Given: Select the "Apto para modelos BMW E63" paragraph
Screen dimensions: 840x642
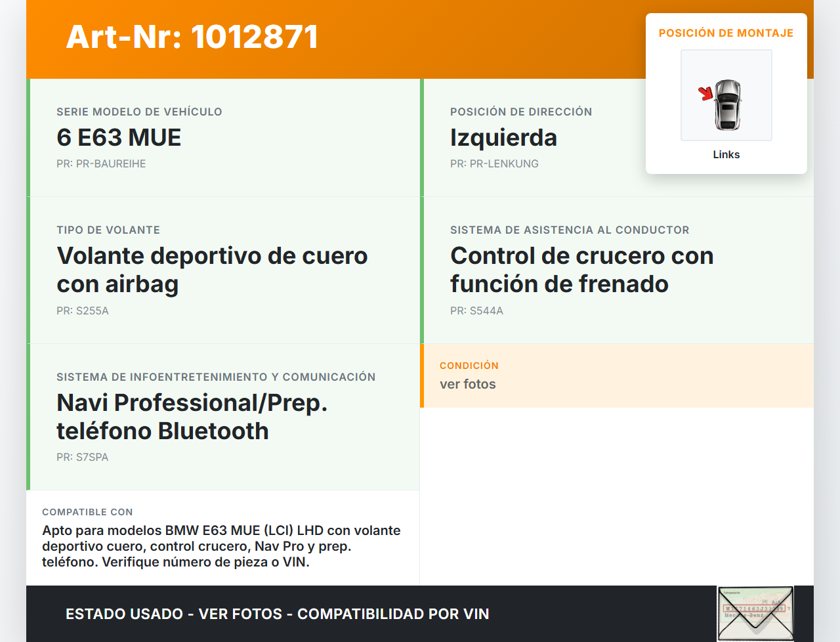Looking at the screenshot, I should [221, 546].
